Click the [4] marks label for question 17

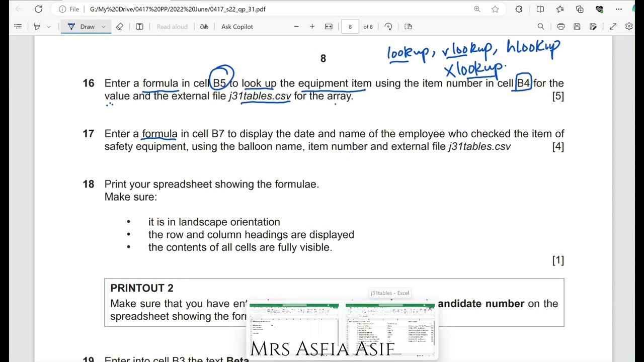(558, 146)
